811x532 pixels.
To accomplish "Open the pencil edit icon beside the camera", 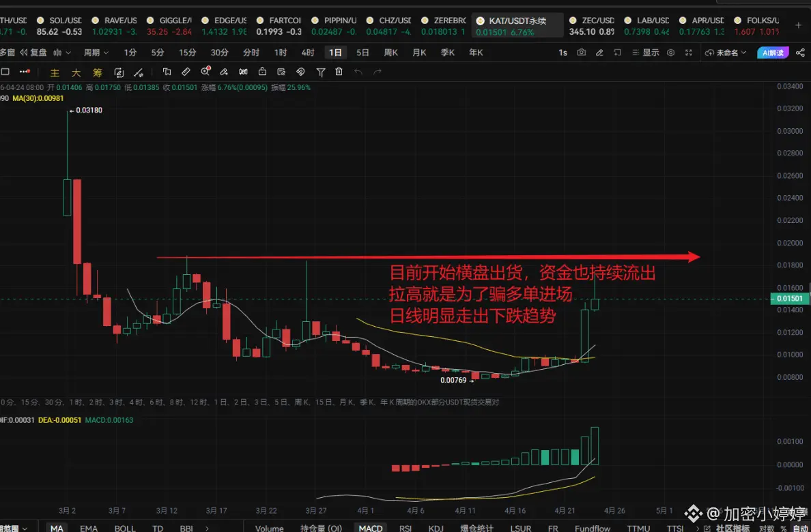I will pos(599,53).
